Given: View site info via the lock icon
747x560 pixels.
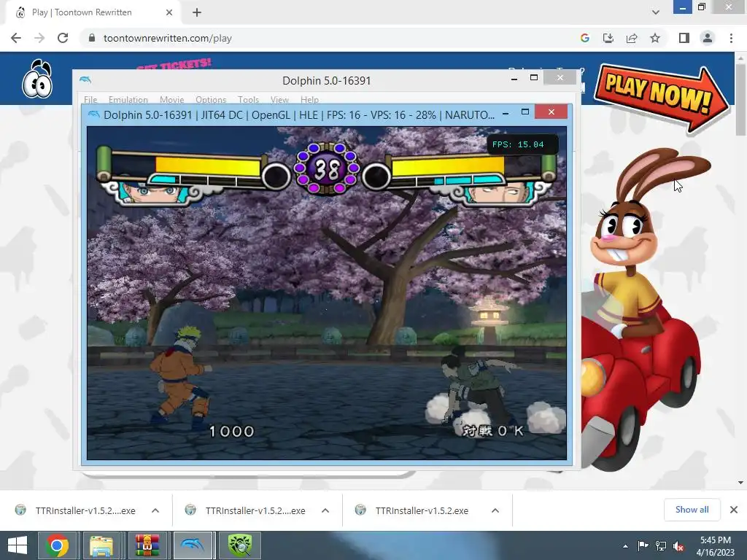Looking at the screenshot, I should 92,38.
